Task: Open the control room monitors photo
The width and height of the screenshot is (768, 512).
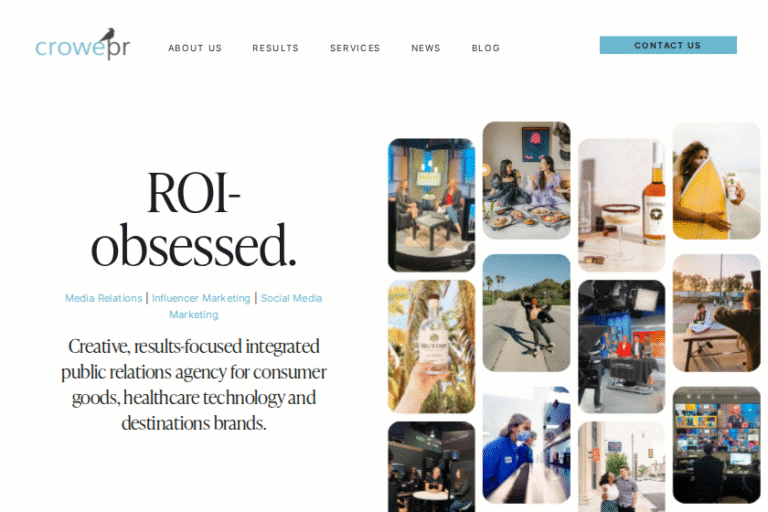Action: (717, 445)
